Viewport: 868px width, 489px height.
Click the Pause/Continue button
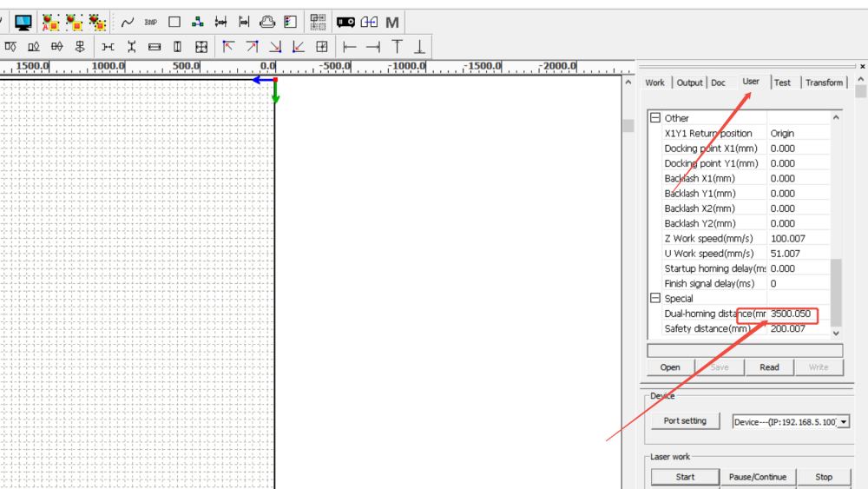(757, 477)
